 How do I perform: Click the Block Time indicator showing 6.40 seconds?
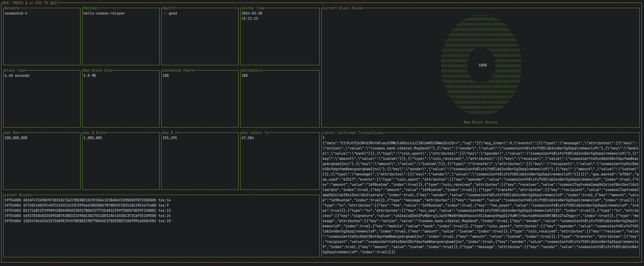(42, 99)
